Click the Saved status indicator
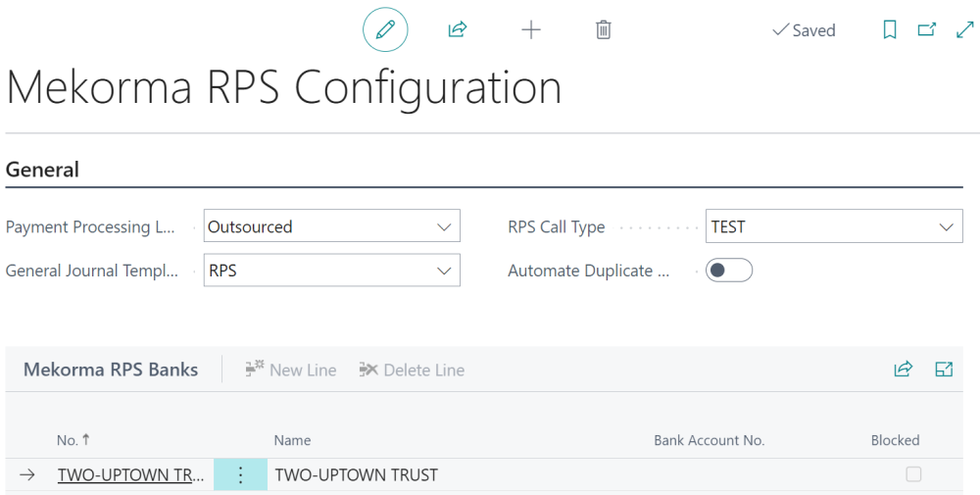This screenshot has width=980, height=495. coord(804,30)
